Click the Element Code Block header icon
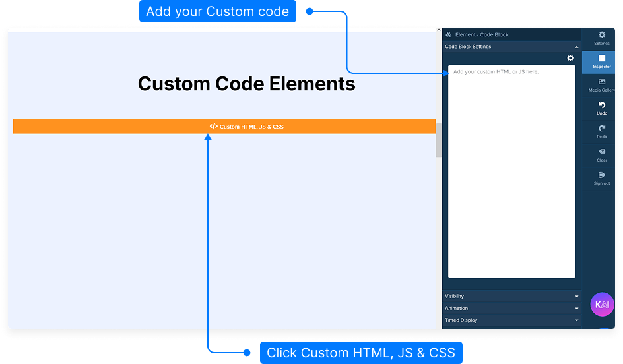This screenshot has height=364, width=623. coord(449,34)
